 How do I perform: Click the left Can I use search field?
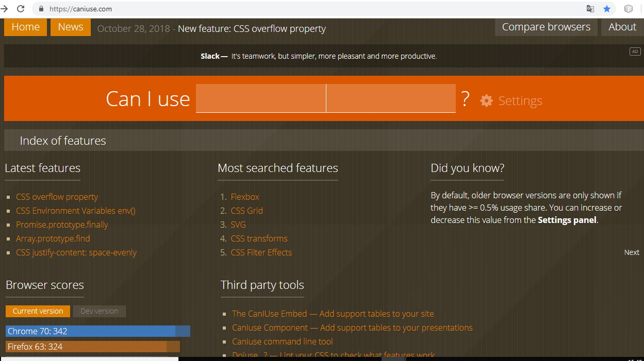tap(260, 98)
